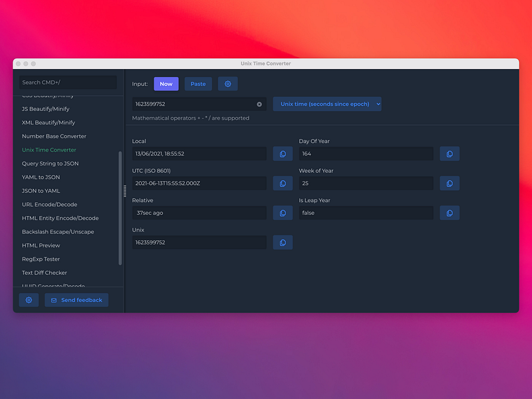532x399 pixels.
Task: Open Query String to JSON tool
Action: [51, 164]
